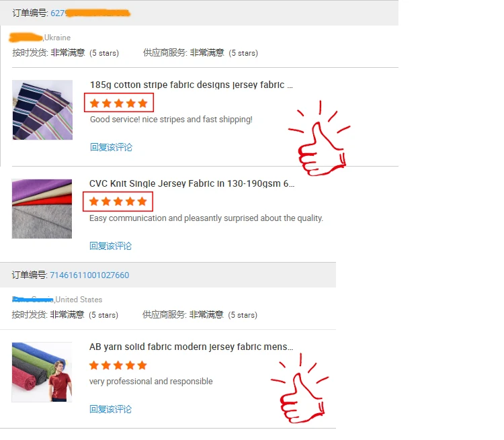Screen dimensions: 504x440
Task: Open the AB yarn solid fabric product title
Action: point(192,347)
